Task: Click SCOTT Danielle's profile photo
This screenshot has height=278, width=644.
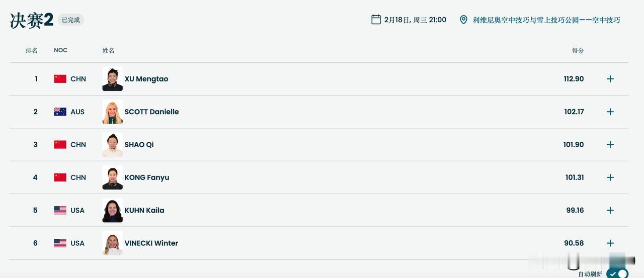Action: pos(112,112)
